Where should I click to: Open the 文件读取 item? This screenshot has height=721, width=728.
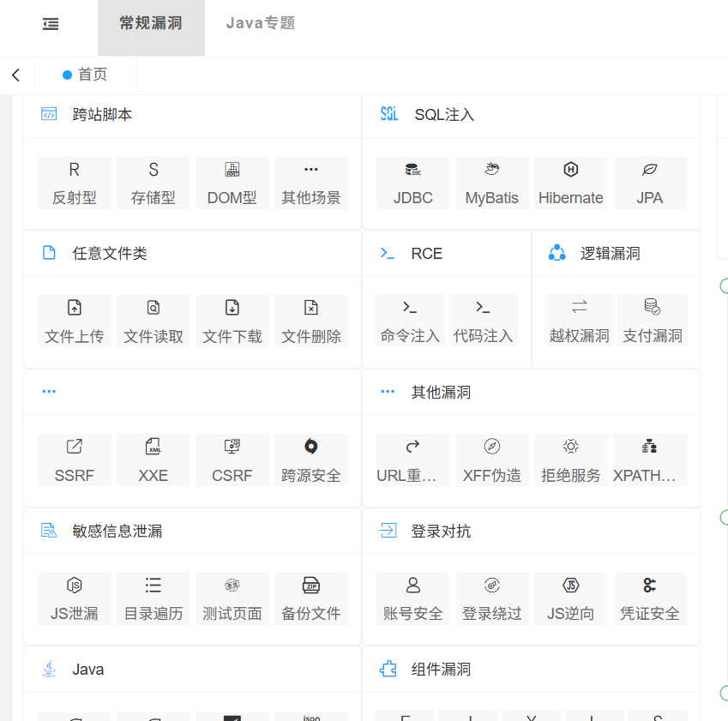pos(153,321)
